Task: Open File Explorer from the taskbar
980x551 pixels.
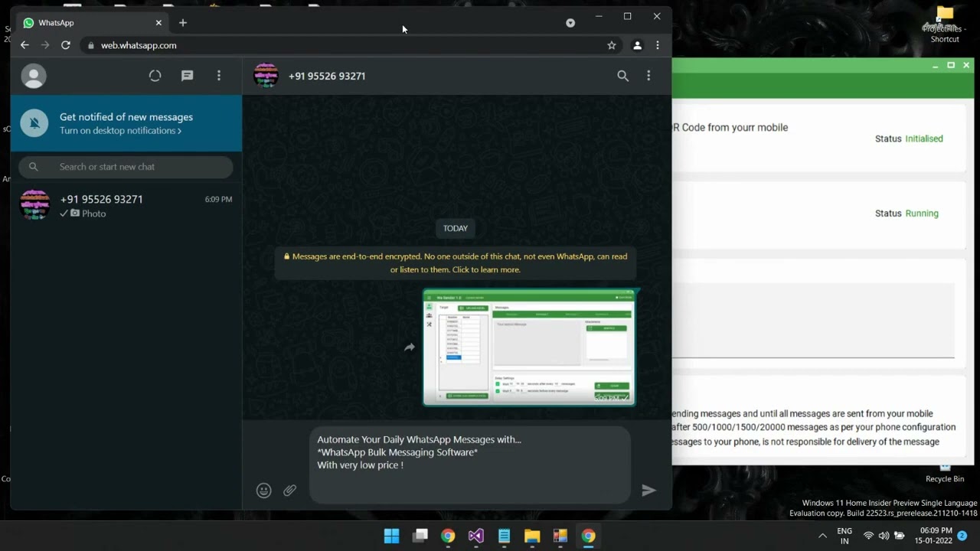Action: [x=532, y=536]
